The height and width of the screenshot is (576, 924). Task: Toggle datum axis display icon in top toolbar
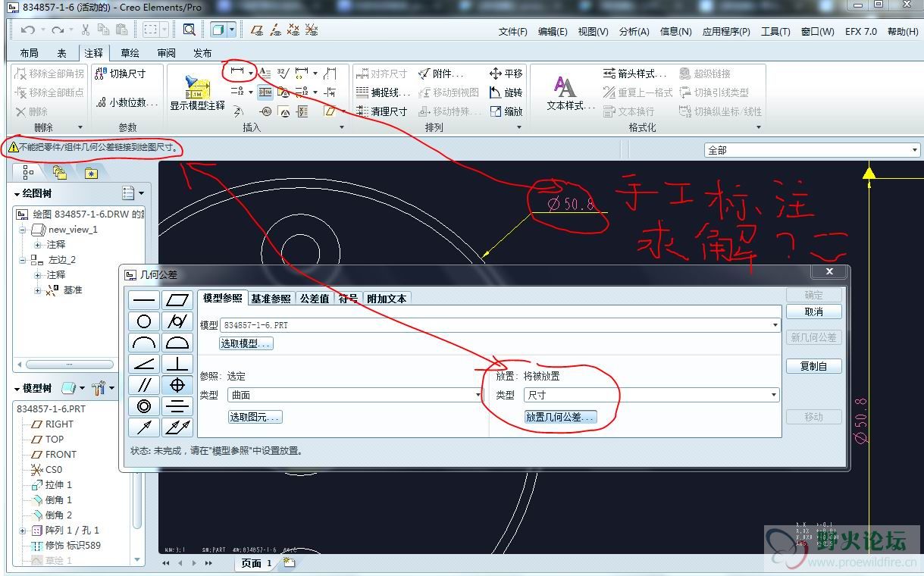(x=275, y=30)
